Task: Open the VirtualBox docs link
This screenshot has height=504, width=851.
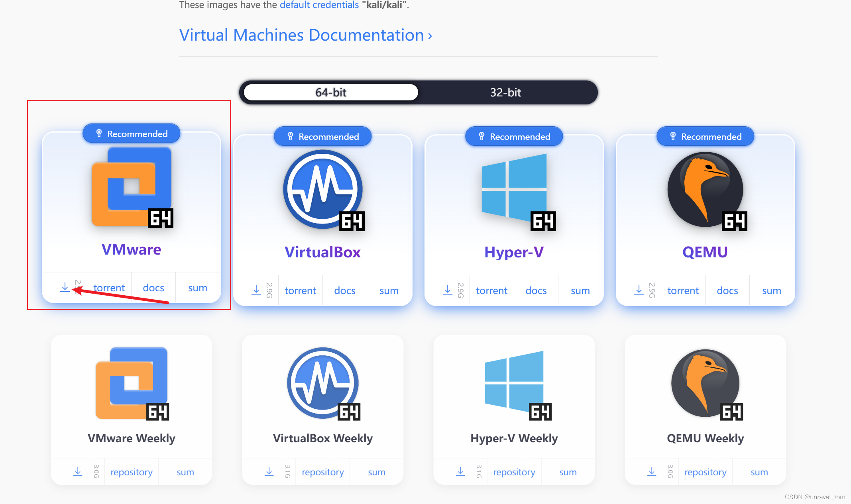Action: point(345,290)
